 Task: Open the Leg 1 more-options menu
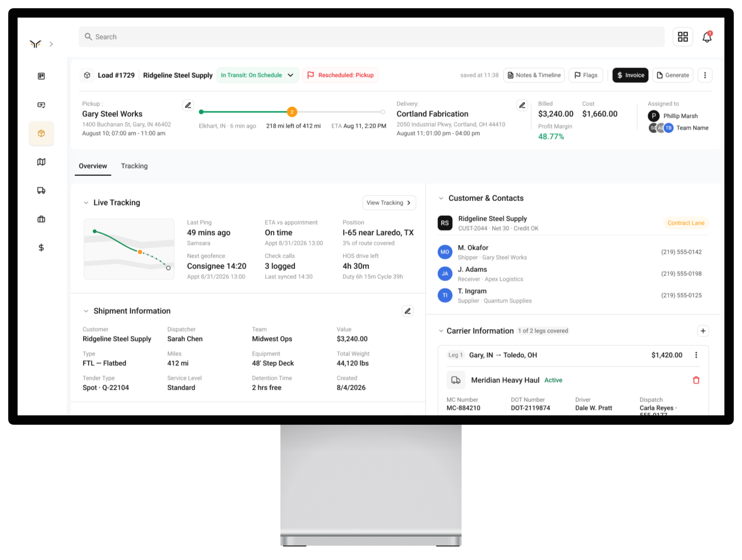coord(696,355)
